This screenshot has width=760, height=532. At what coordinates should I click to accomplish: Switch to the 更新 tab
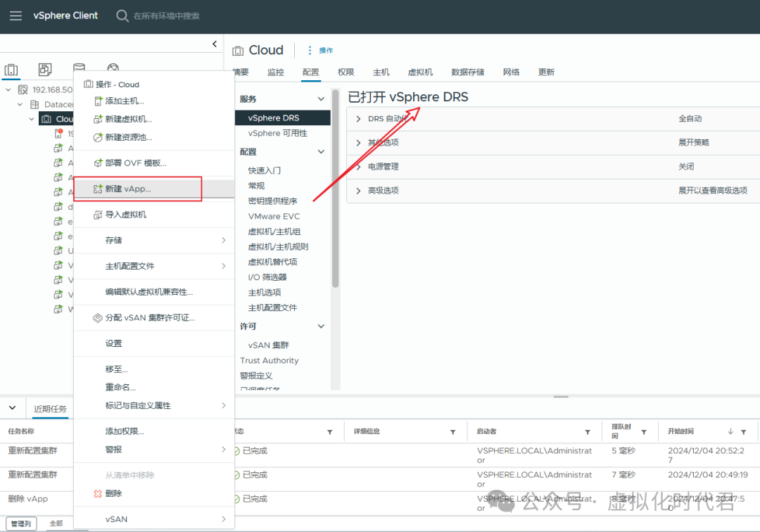tap(546, 72)
